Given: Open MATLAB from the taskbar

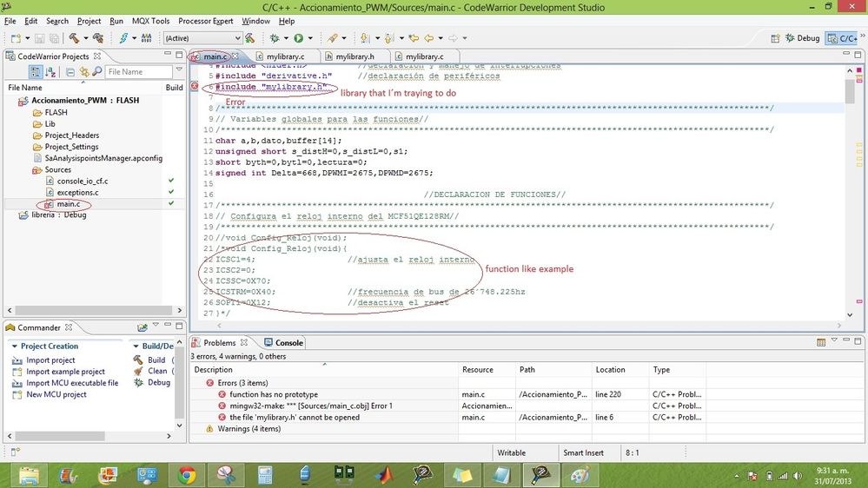Looking at the screenshot, I should [383, 475].
